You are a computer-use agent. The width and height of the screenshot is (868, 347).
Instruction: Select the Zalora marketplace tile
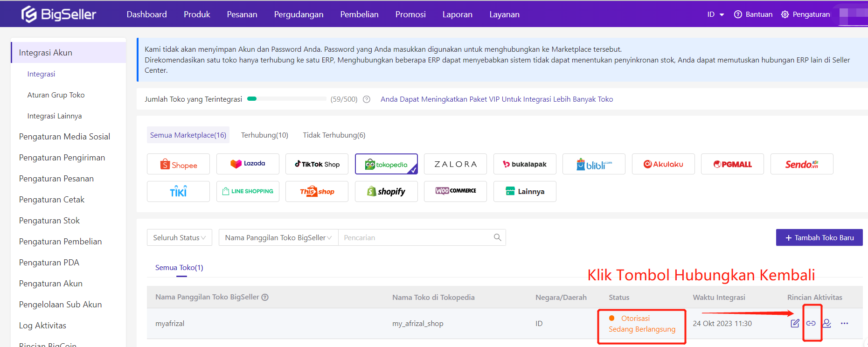click(x=455, y=164)
